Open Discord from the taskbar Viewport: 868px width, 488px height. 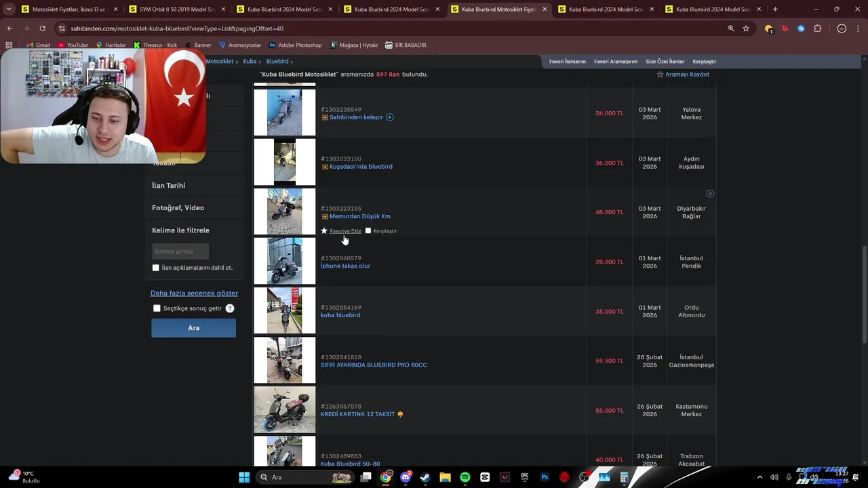tap(406, 477)
